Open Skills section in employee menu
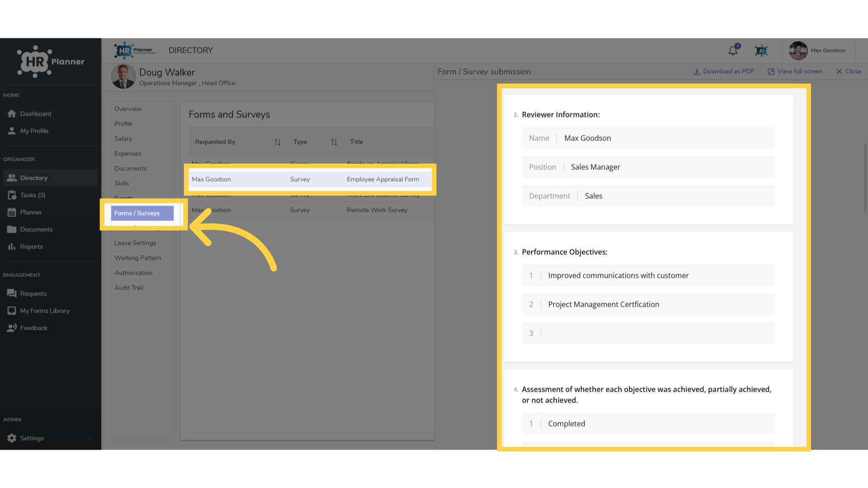The image size is (868, 488). (122, 183)
